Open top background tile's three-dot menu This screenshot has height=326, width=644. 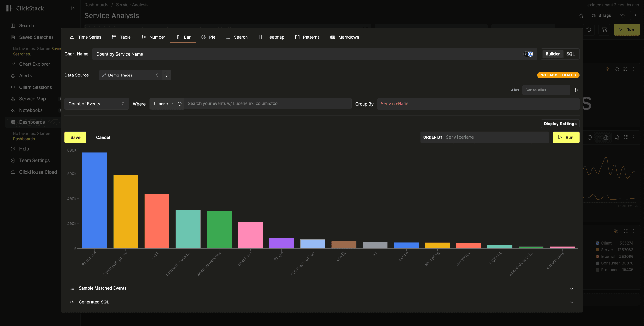pyautogui.click(x=634, y=69)
